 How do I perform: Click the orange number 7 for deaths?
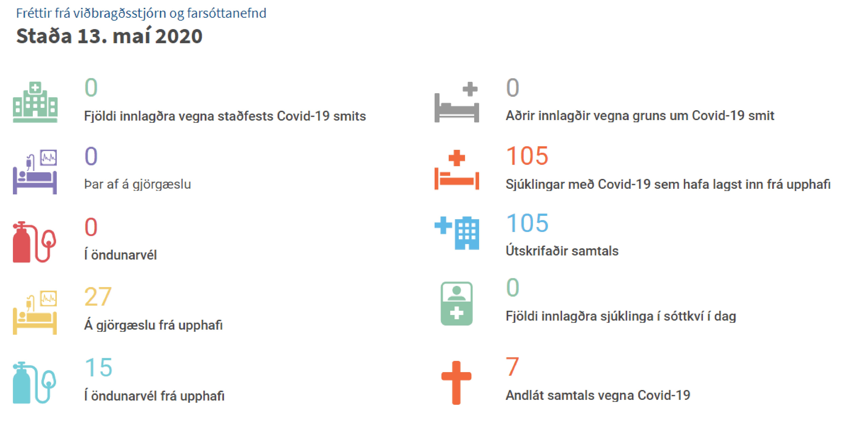(x=512, y=367)
